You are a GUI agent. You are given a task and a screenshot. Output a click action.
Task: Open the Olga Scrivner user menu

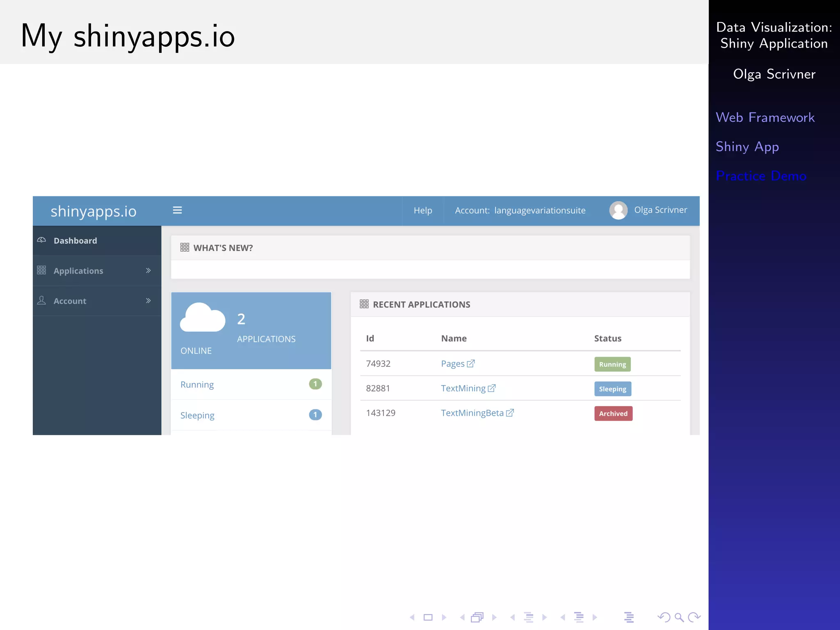click(648, 210)
